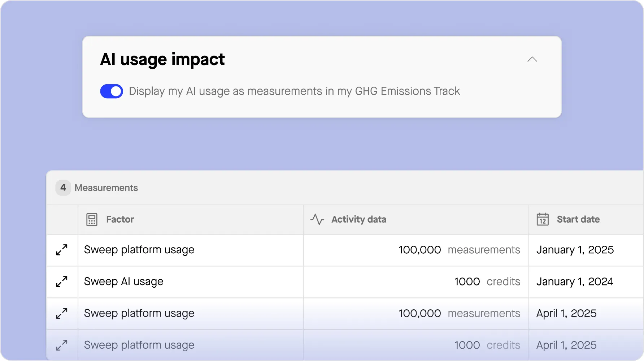Screen dimensions: 644x361
Task: Disable displaying AI usage in GHG Emissions Track
Action: coord(112,91)
